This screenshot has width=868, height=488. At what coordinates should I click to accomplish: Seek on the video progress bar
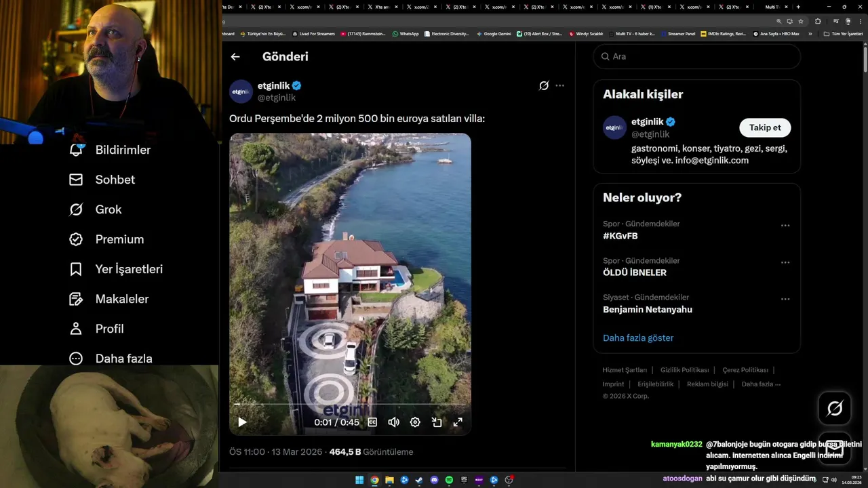pyautogui.click(x=350, y=404)
